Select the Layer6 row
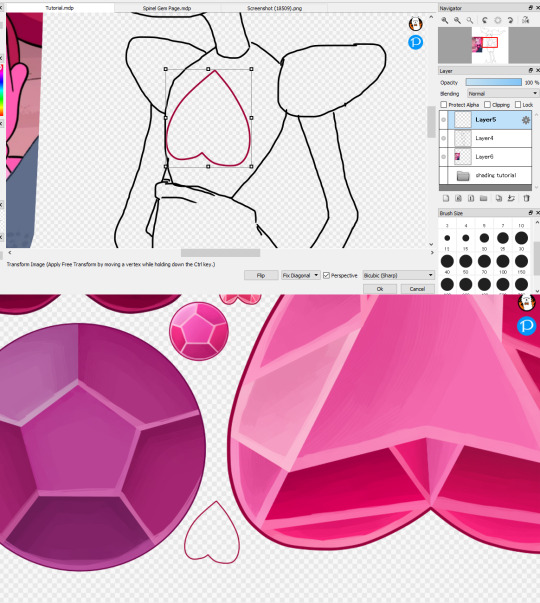 (x=485, y=157)
